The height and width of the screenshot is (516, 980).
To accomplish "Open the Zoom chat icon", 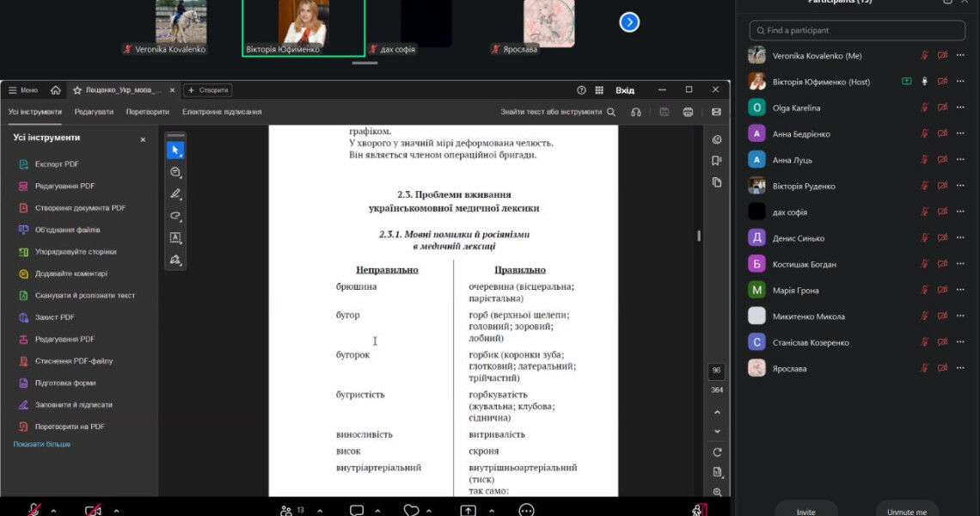I will click(x=357, y=510).
